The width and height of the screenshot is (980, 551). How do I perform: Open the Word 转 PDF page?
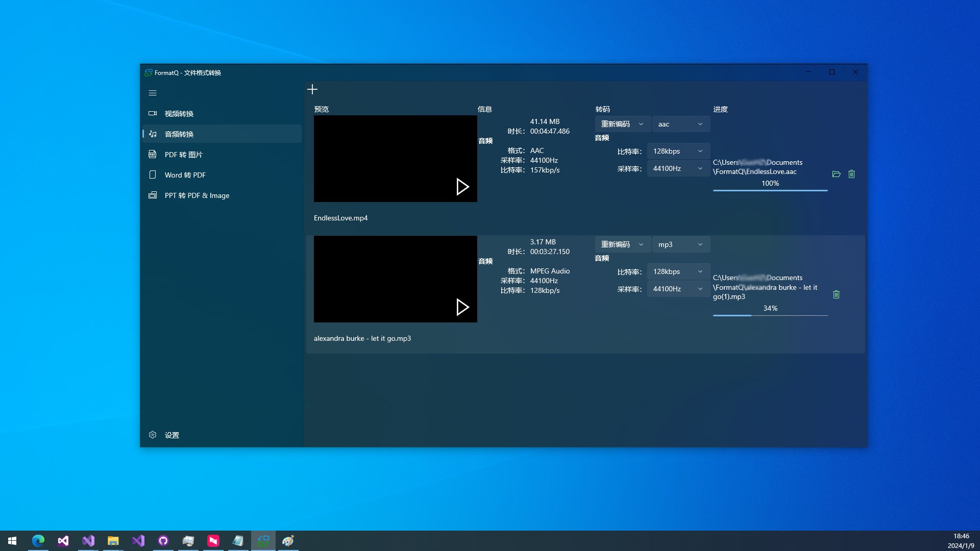(185, 175)
